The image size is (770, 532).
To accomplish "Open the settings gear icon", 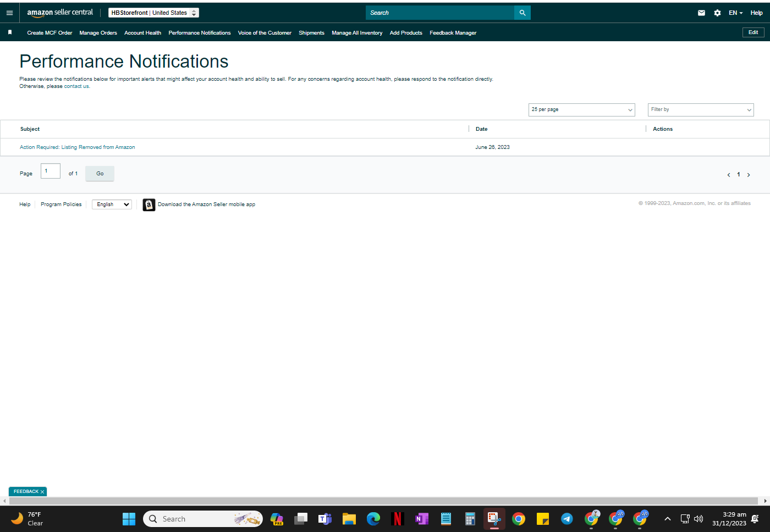I will pos(717,13).
